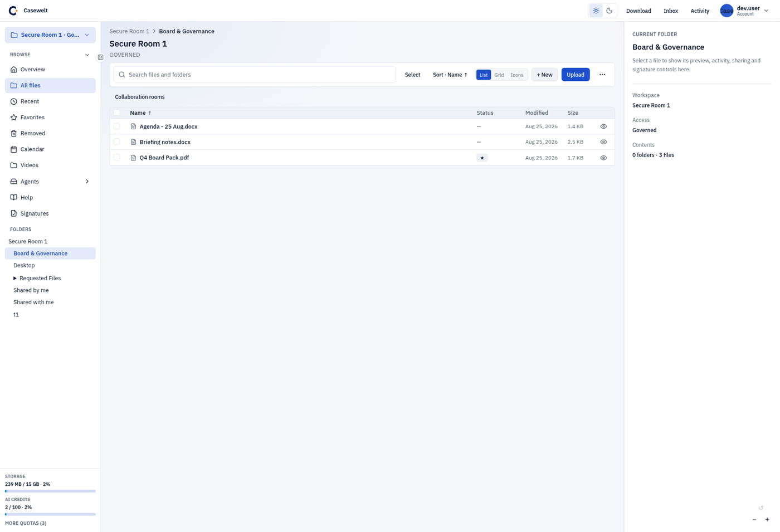The image size is (780, 532).
Task: Open Recent files in the sidebar
Action: (50, 101)
